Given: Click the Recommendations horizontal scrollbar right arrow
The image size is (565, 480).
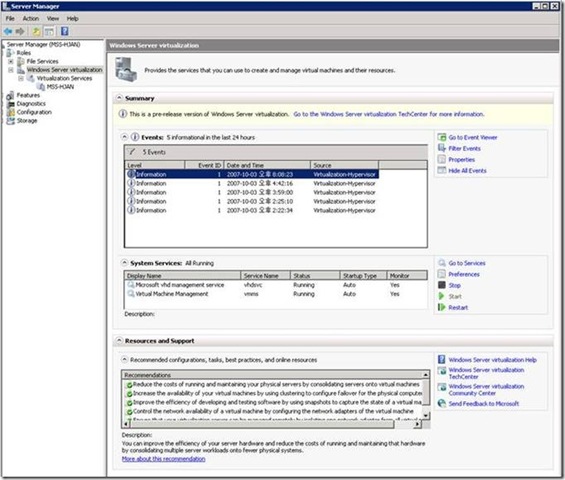Looking at the screenshot, I should pyautogui.click(x=417, y=424).
